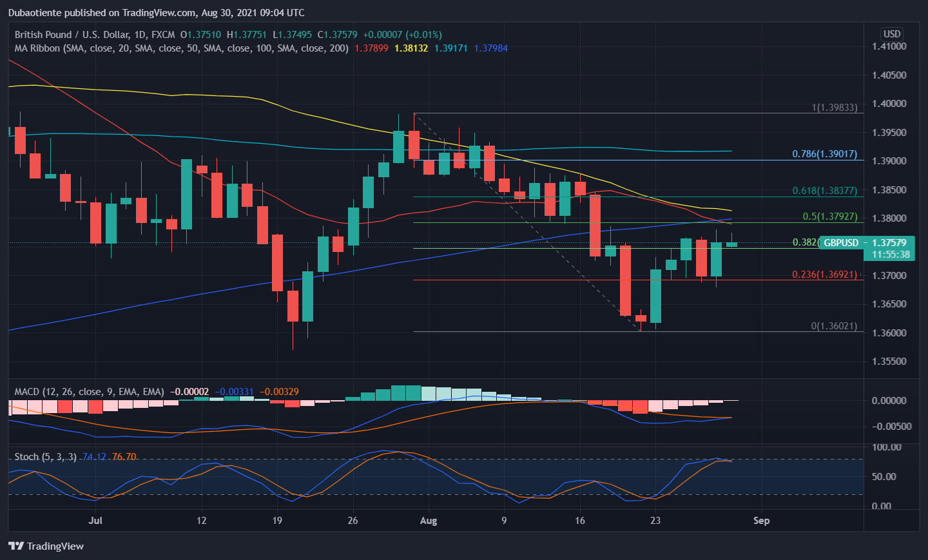Click the 20 SMA value 1.37899
The width and height of the screenshot is (928, 560).
pos(372,48)
